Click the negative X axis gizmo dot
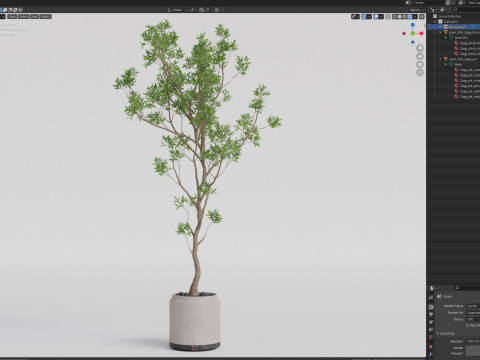The height and width of the screenshot is (360, 480). [404, 33]
